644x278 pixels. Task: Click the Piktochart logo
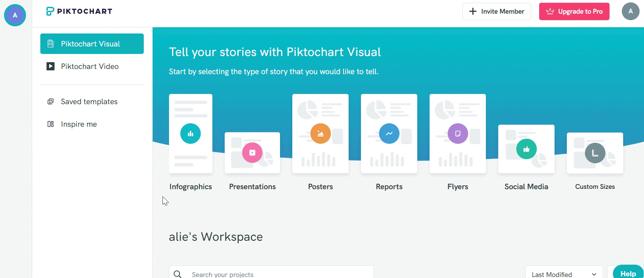[x=79, y=11]
